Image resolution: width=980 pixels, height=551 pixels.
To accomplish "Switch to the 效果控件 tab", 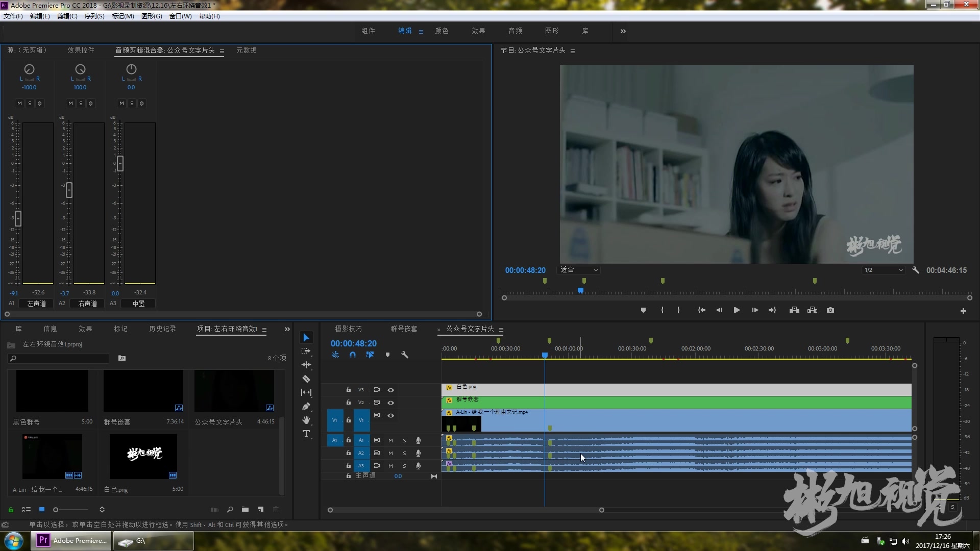I will pos(81,50).
